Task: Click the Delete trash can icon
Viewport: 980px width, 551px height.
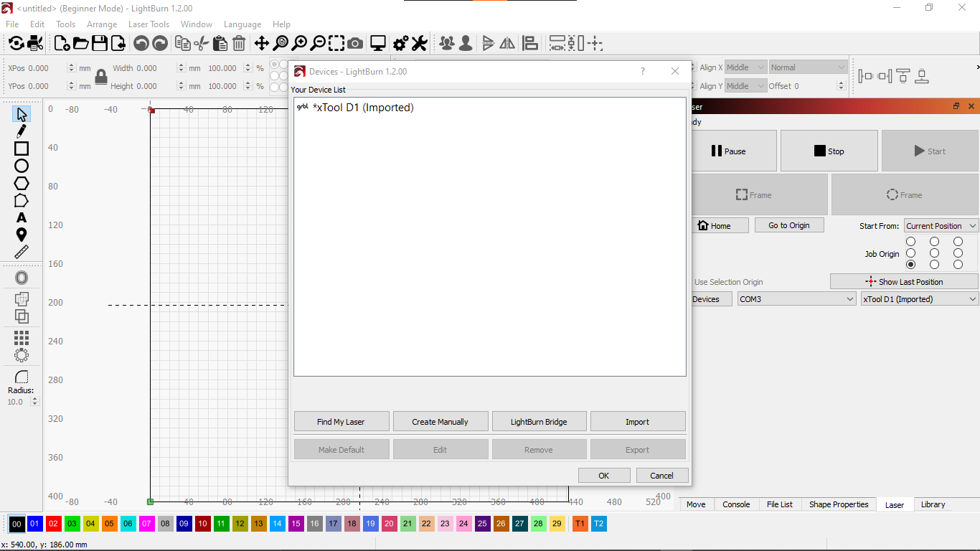Action: 239,43
